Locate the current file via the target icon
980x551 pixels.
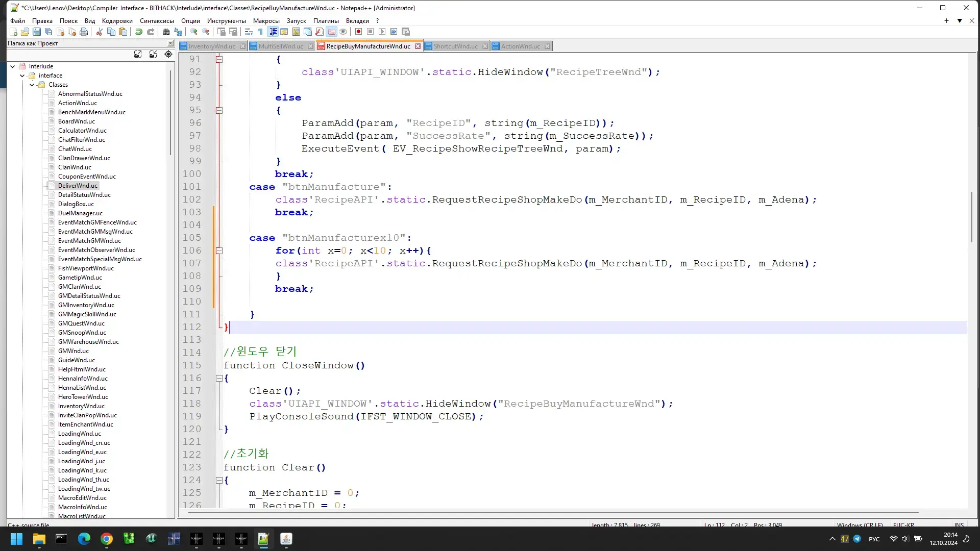(168, 54)
